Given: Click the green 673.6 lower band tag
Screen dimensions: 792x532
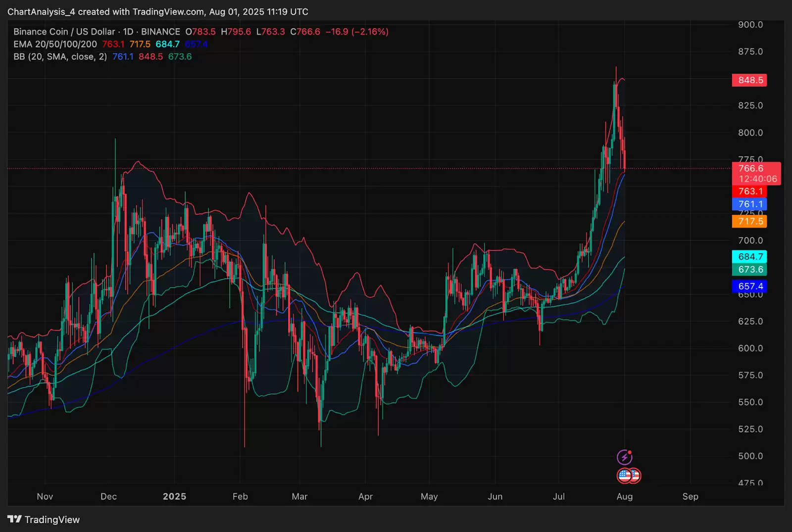Looking at the screenshot, I should 749,269.
